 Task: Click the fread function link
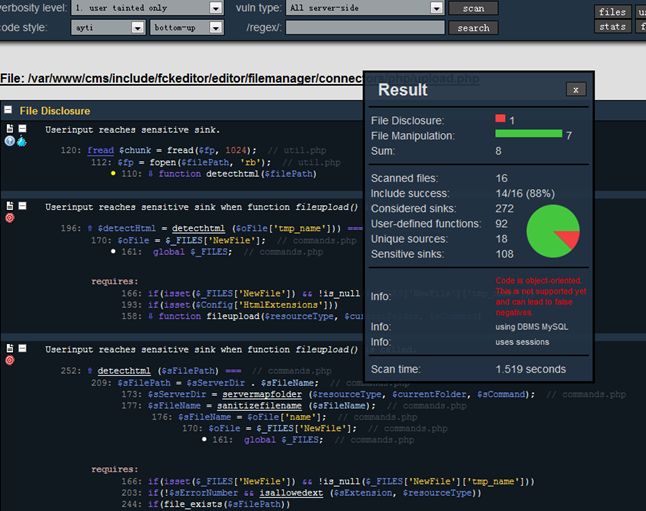coord(101,150)
